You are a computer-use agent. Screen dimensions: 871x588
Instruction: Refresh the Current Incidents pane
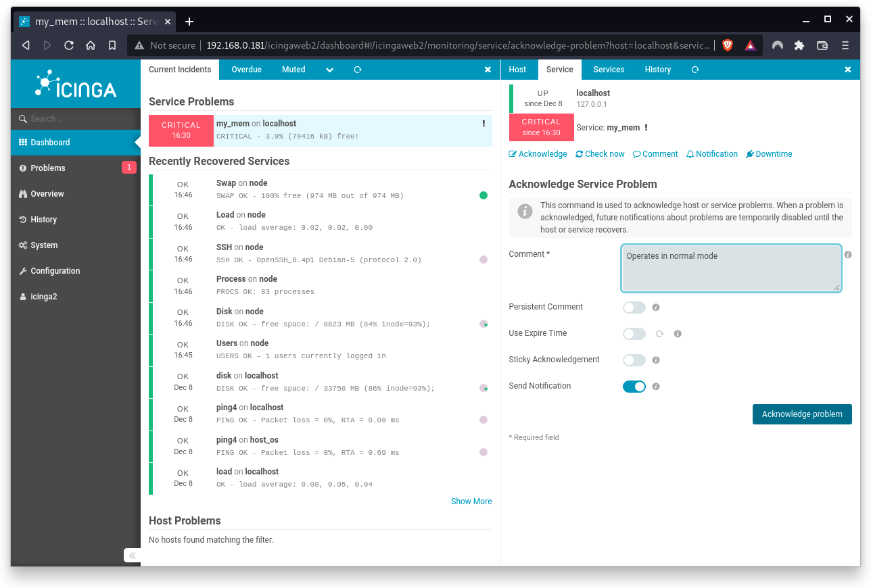tap(357, 69)
